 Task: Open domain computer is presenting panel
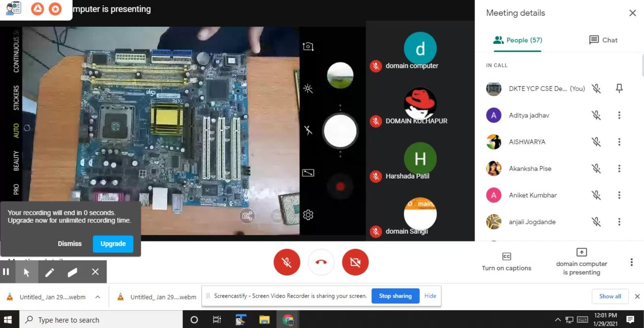point(581,262)
